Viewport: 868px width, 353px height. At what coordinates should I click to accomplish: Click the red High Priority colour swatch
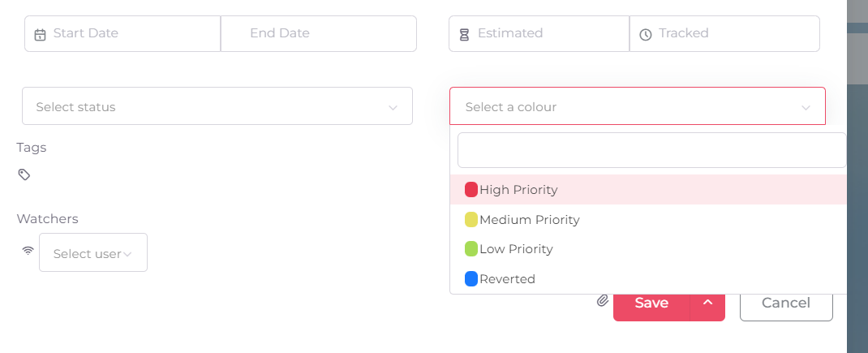(x=471, y=190)
